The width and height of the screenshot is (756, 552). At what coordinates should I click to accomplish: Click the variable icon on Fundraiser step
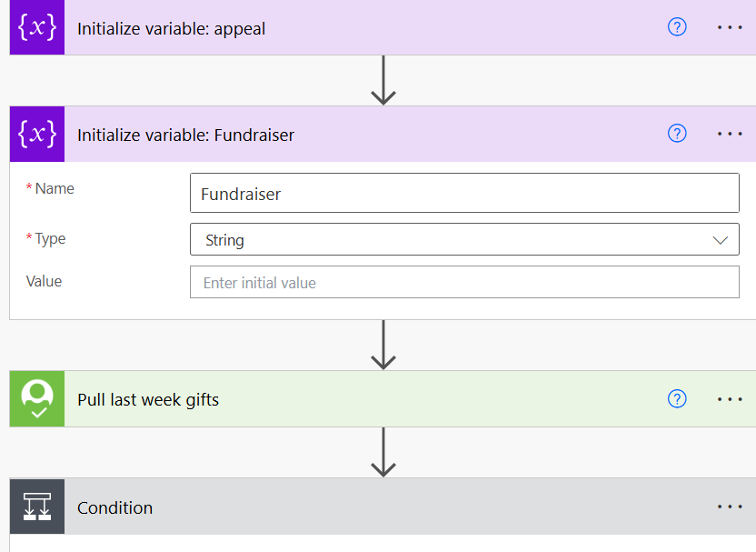tap(37, 134)
